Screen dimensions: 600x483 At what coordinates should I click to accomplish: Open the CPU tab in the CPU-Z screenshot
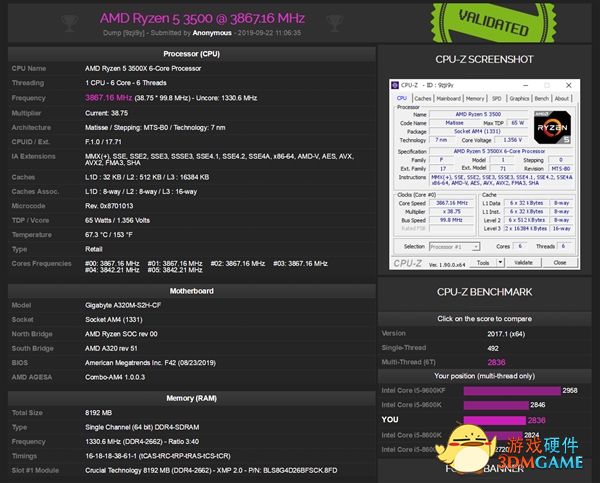click(x=401, y=98)
